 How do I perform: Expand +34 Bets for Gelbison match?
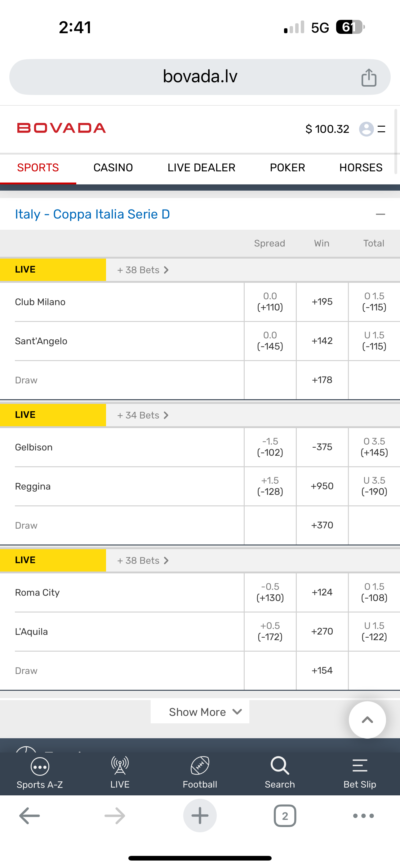pos(143,415)
